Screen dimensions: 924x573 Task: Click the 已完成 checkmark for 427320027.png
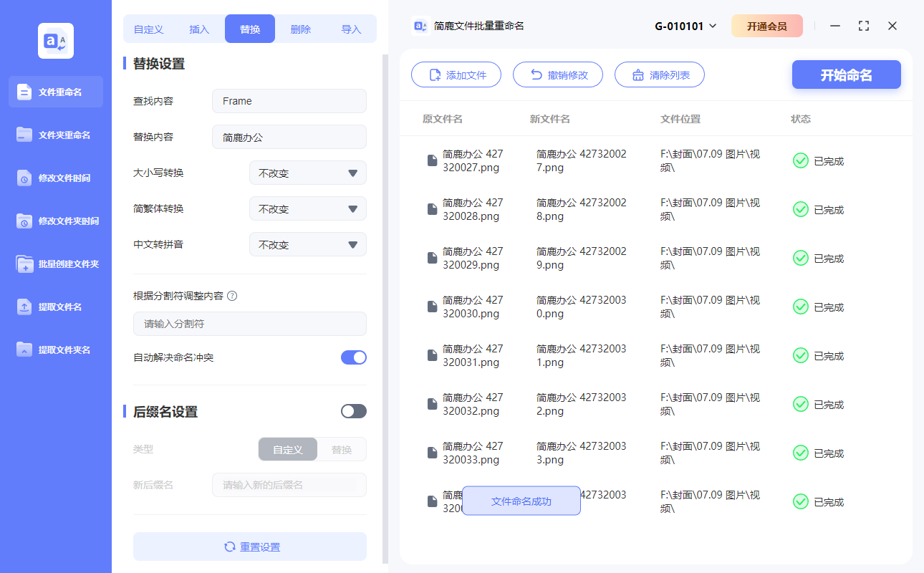click(x=801, y=160)
